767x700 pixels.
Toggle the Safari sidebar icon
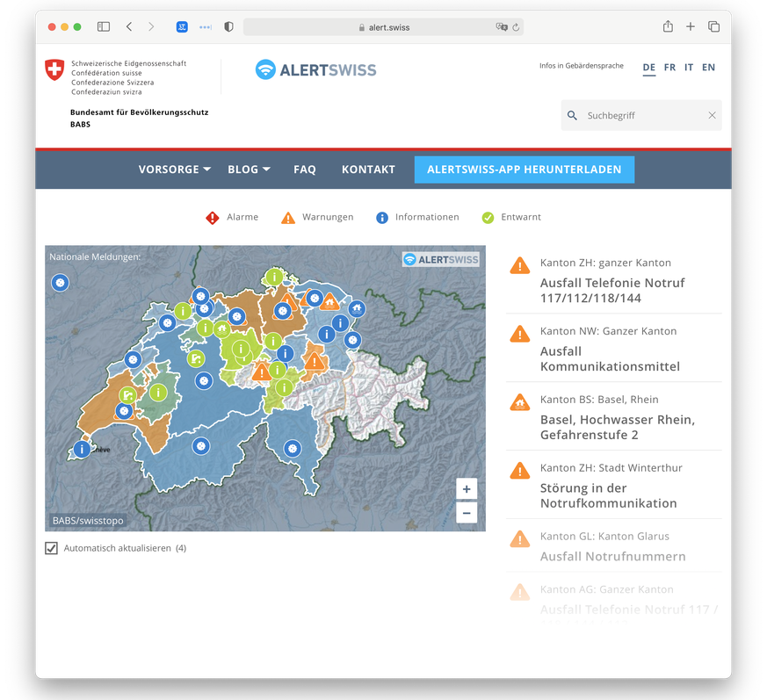(104, 27)
